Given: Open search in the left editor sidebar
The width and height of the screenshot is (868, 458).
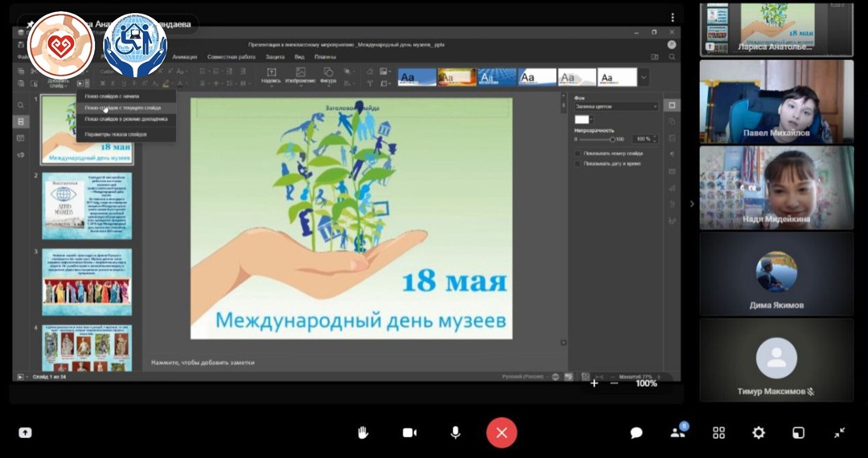Looking at the screenshot, I should coord(20,105).
